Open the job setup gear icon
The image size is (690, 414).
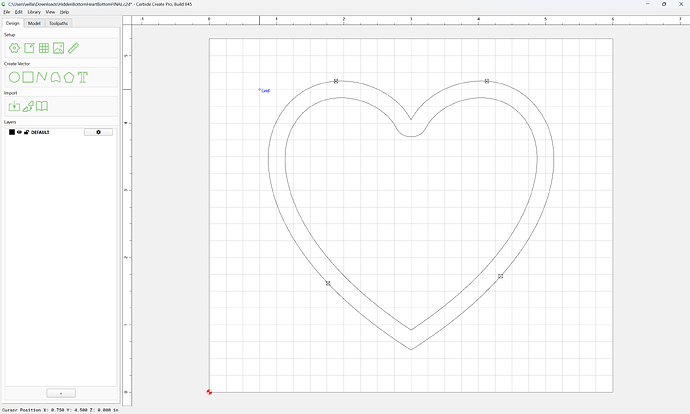coord(15,48)
